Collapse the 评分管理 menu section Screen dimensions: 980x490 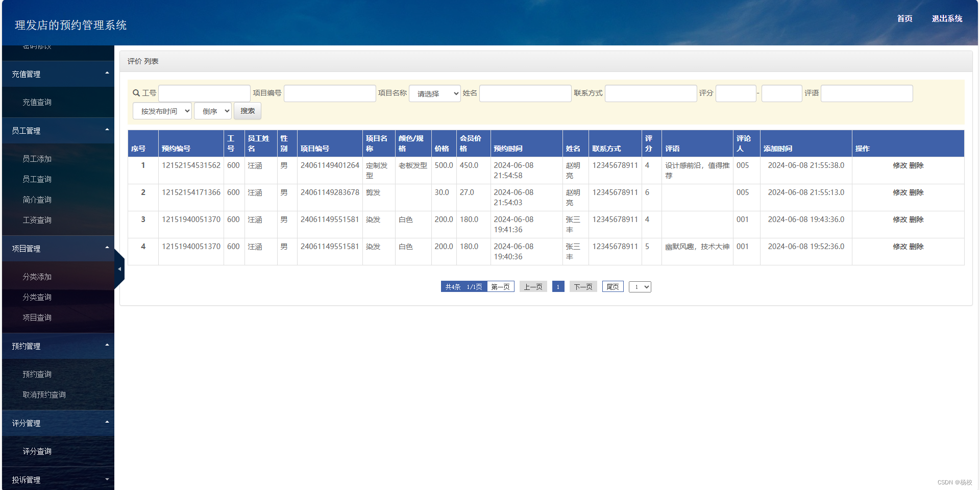pos(58,423)
